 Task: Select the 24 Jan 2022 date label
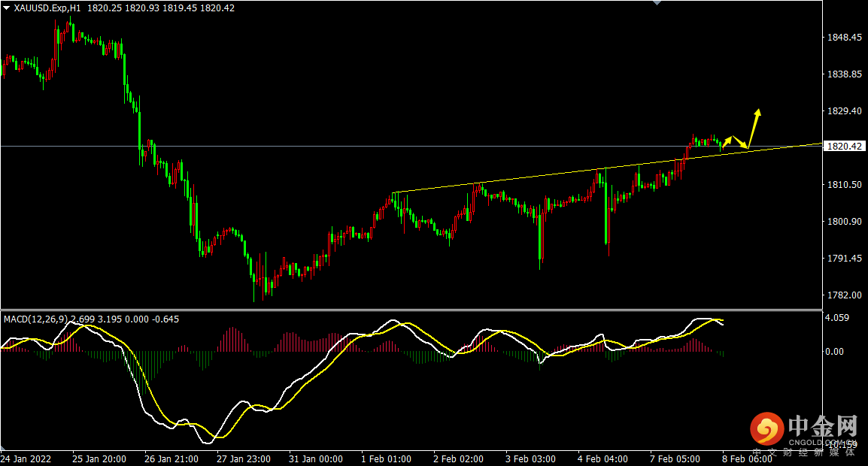point(27,458)
